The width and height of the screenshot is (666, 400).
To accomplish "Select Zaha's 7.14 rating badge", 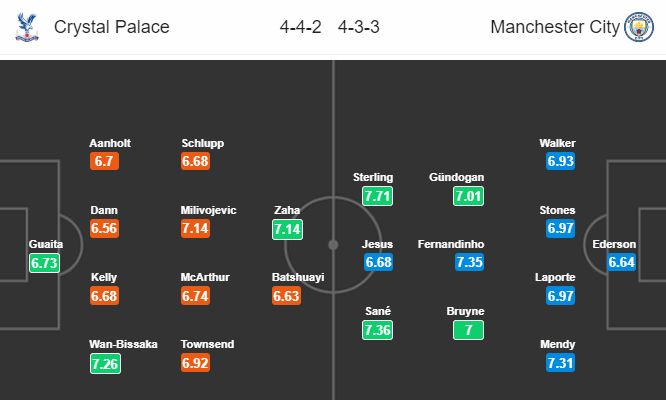I will (288, 229).
